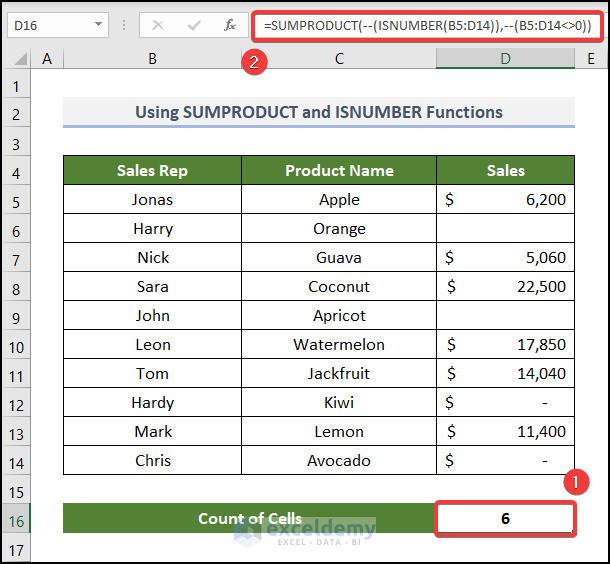Select the Guava product cell
610x564 pixels.
(x=339, y=257)
